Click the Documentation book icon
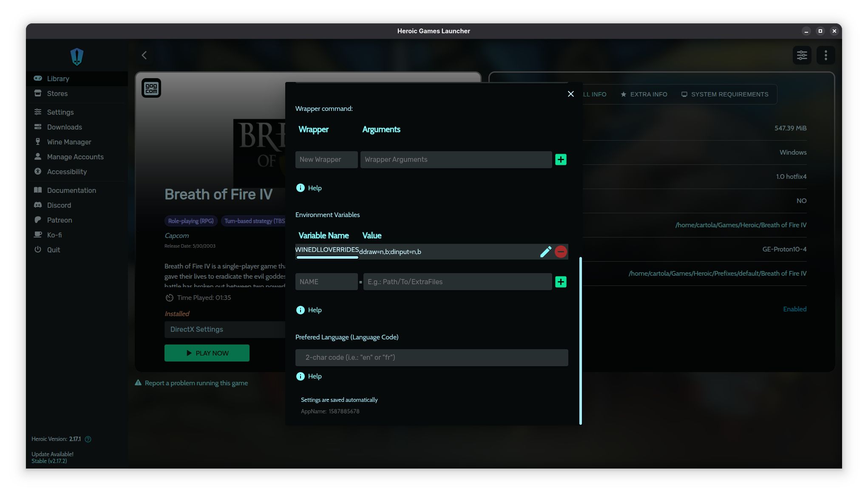 [38, 190]
